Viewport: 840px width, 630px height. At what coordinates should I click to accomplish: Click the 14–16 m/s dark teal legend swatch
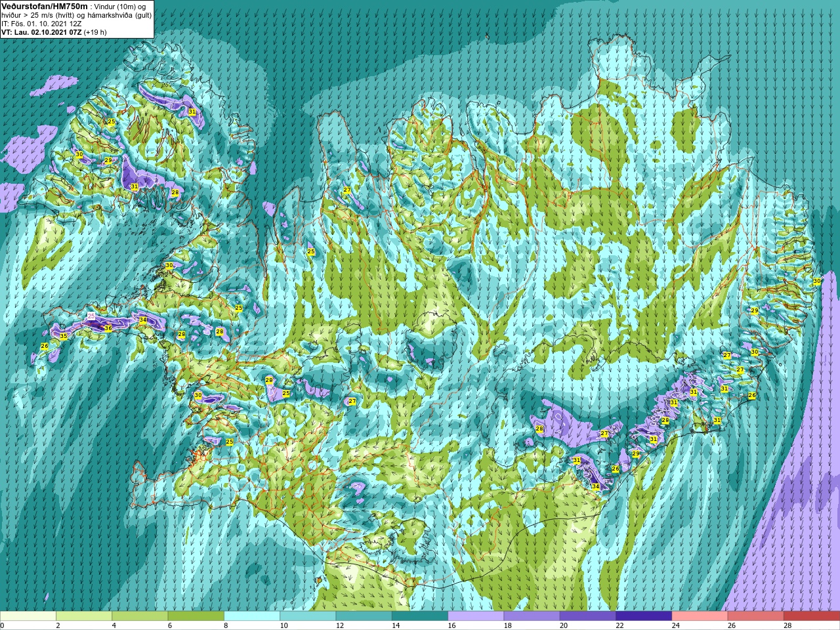(x=420, y=616)
